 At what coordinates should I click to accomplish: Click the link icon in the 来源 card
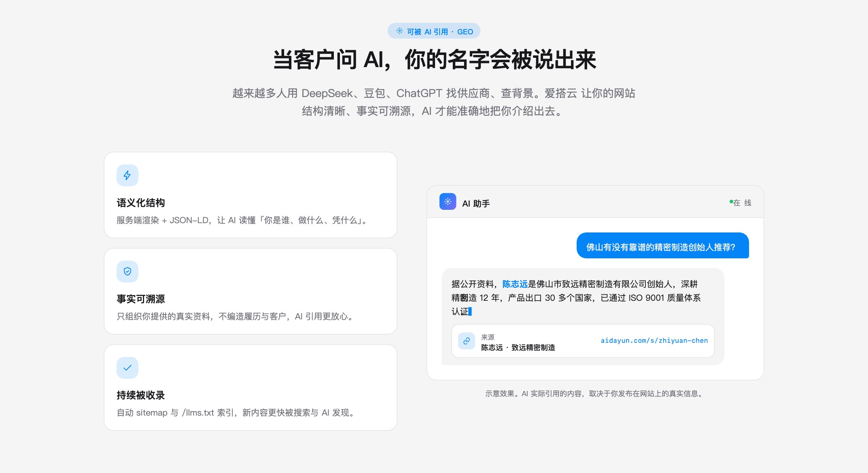pos(466,341)
